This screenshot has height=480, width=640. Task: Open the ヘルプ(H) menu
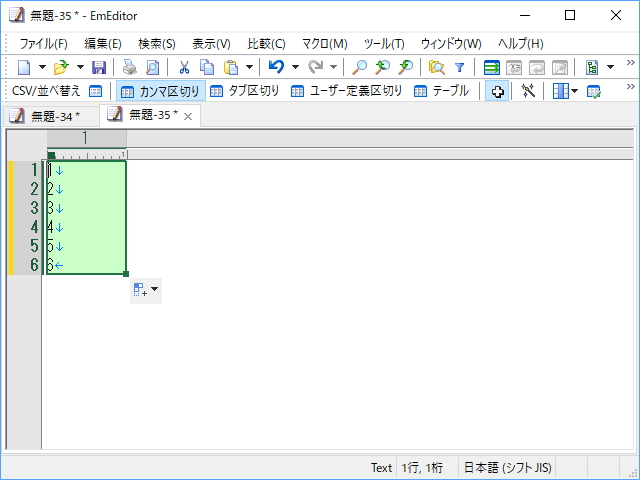click(x=520, y=44)
